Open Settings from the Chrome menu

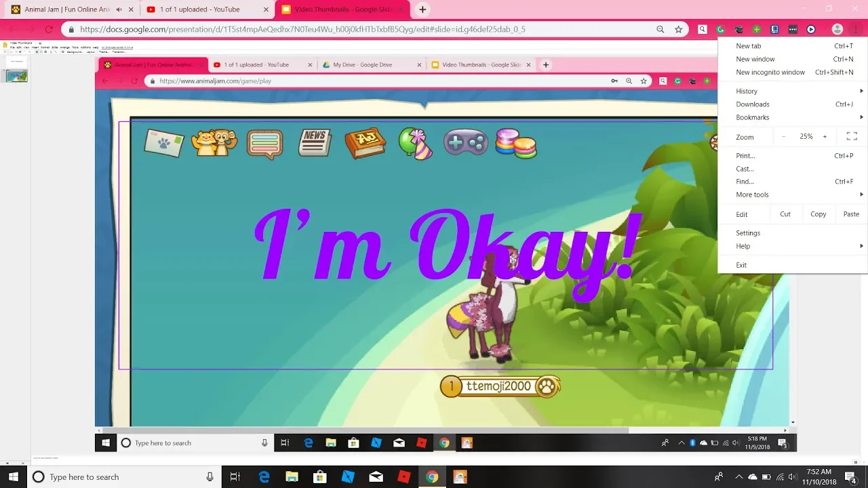[x=793, y=233]
